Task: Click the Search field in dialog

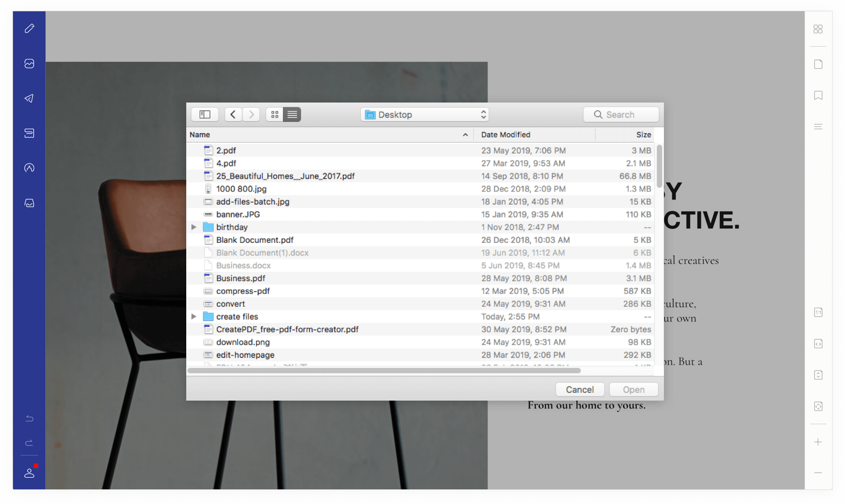Action: click(621, 115)
